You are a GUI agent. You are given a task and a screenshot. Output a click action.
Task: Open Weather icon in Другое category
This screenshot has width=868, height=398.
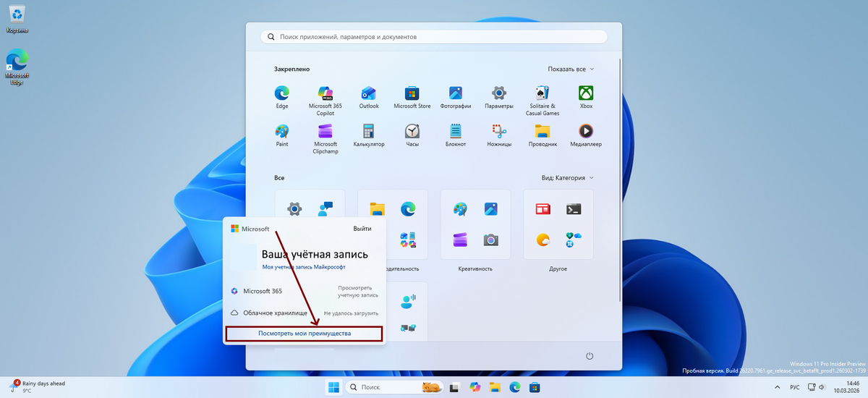(543, 240)
